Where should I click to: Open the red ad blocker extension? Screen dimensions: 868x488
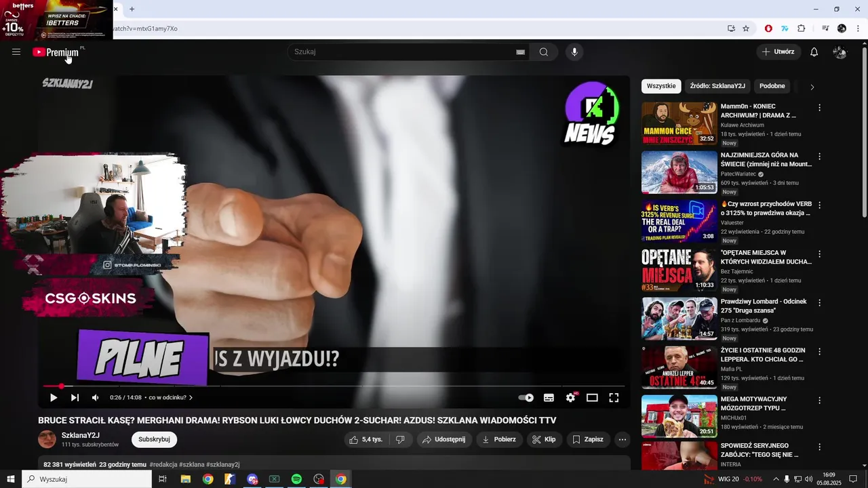pyautogui.click(x=768, y=28)
